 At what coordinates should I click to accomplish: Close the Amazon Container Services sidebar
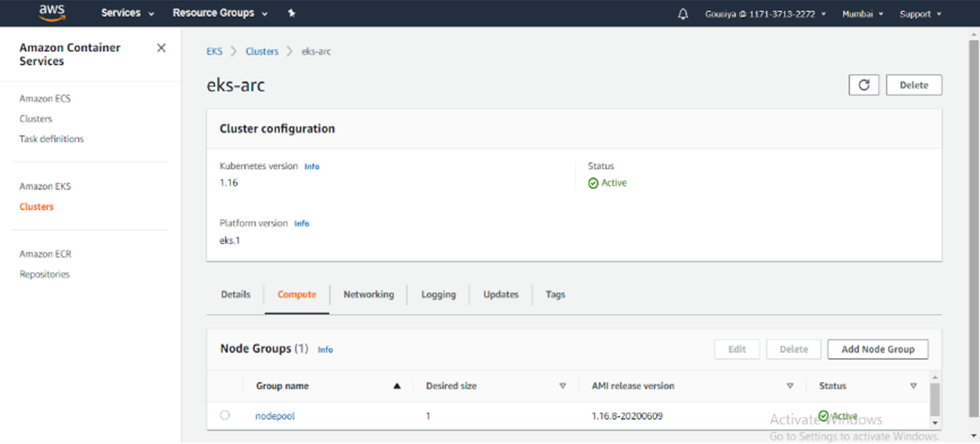161,48
